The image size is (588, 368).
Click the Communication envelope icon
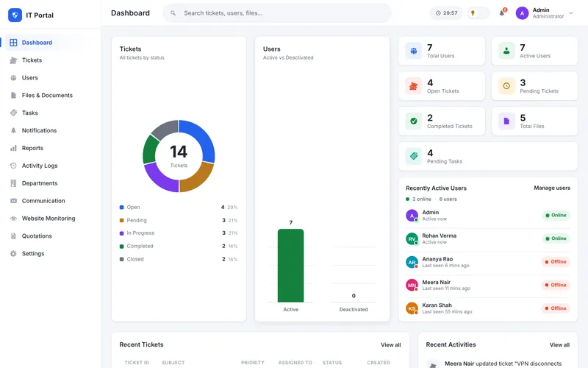13,201
